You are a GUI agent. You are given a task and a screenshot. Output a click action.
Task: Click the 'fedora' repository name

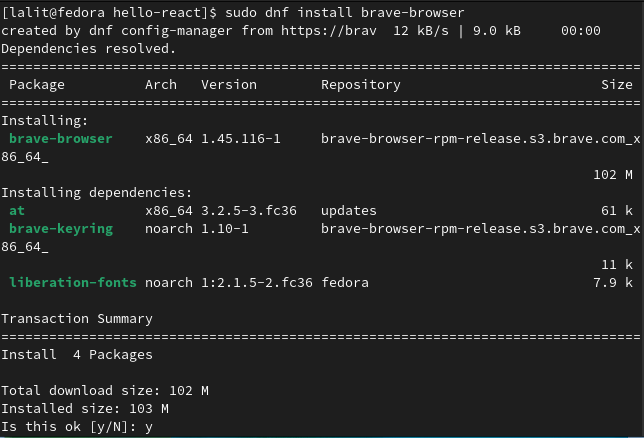(x=345, y=283)
